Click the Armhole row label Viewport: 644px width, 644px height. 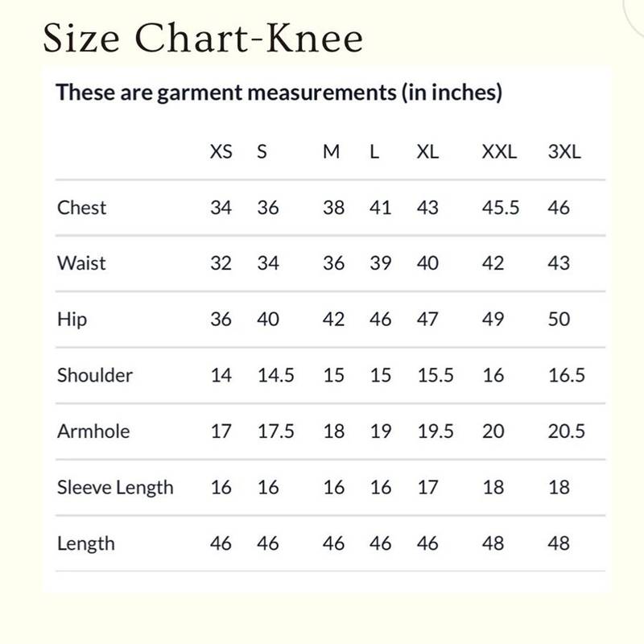click(93, 431)
